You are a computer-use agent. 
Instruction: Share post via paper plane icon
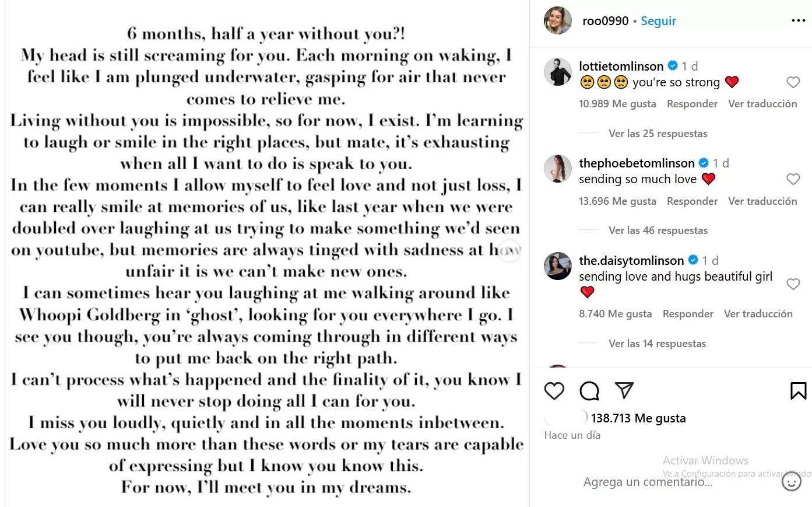(x=624, y=390)
